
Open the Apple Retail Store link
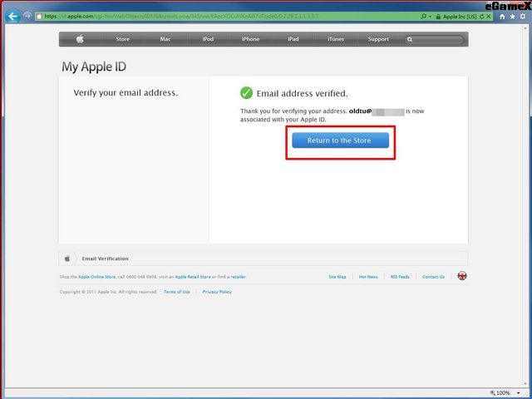(193, 277)
